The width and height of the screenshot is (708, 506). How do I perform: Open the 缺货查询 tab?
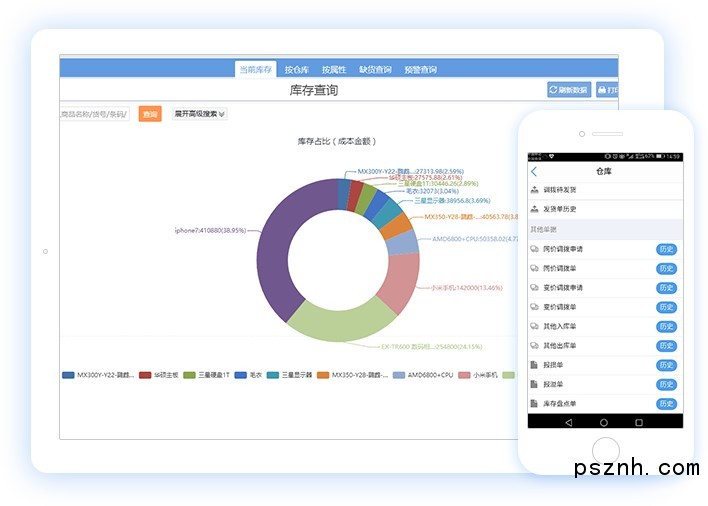(x=376, y=70)
